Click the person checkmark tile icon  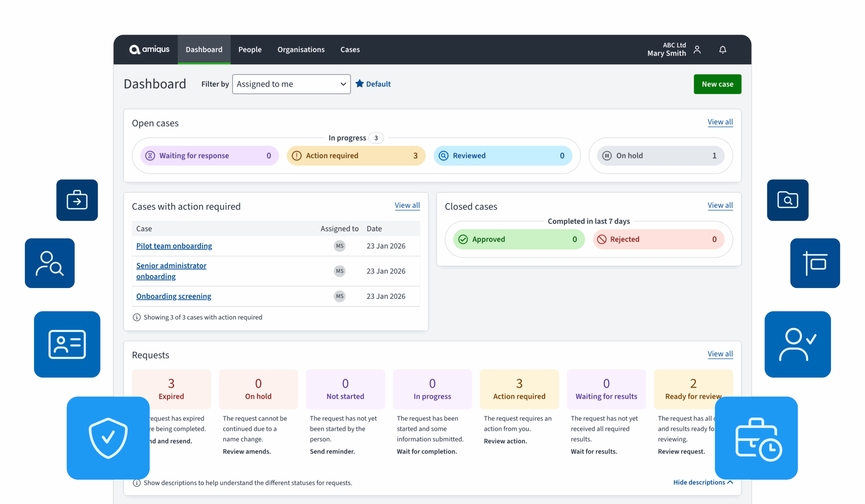coord(797,344)
